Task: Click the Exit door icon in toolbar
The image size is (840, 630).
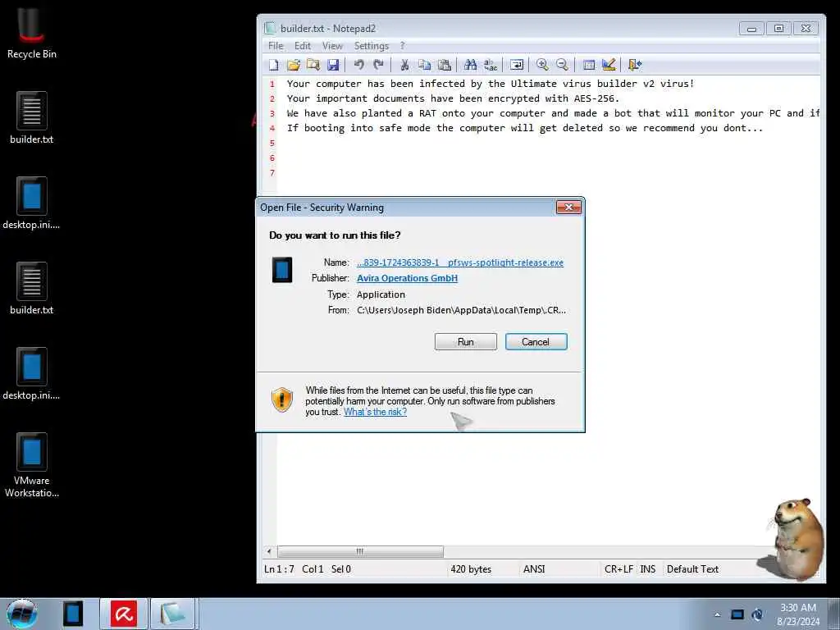Action: coord(635,65)
